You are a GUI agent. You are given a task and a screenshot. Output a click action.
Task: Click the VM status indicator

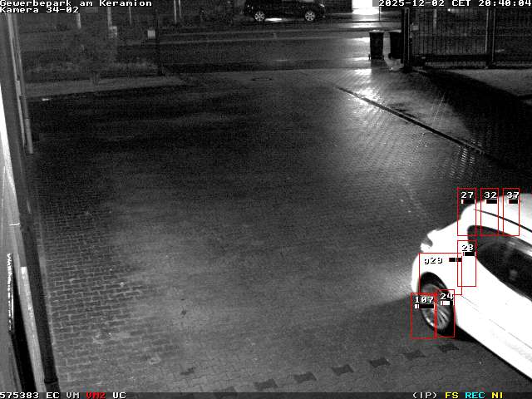pyautogui.click(x=73, y=395)
